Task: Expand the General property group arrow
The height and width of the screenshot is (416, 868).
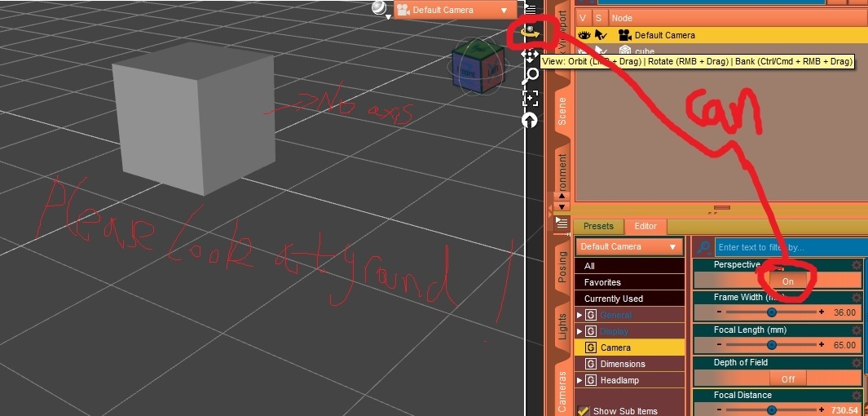Action: pyautogui.click(x=579, y=315)
